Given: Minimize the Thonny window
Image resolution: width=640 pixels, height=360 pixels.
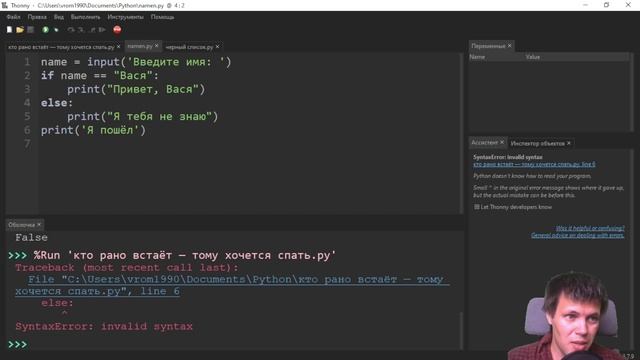Looking at the screenshot, I should 585,5.
